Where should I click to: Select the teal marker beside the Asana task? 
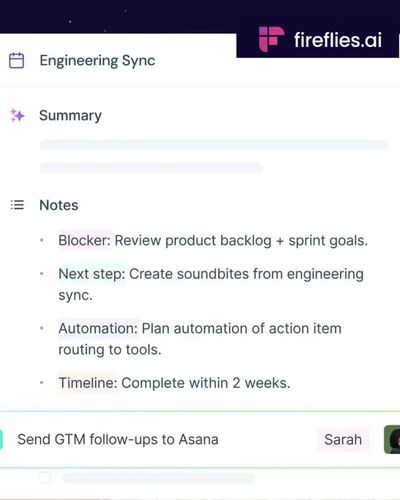(x=1, y=439)
